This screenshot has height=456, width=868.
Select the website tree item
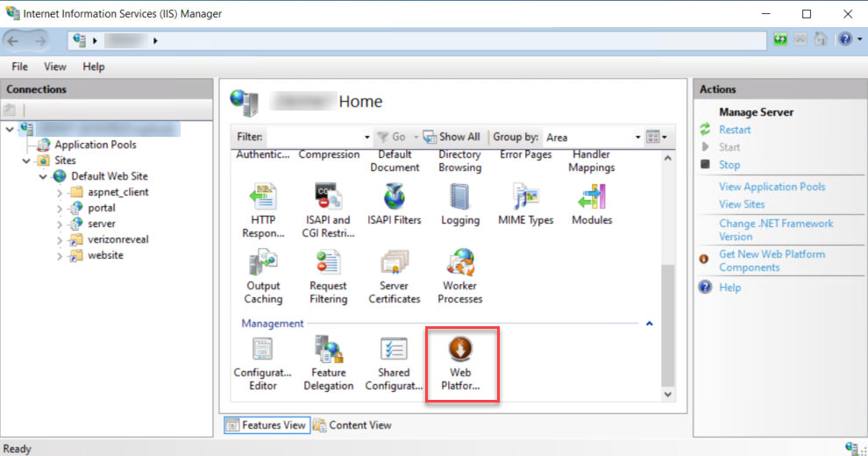[105, 255]
